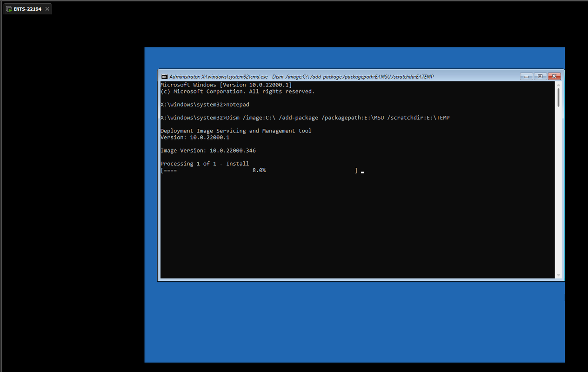Click the cmd.exe icon in title bar

pyautogui.click(x=164, y=77)
